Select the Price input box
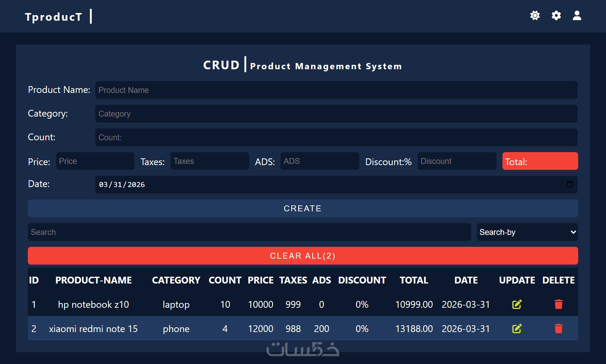The height and width of the screenshot is (364, 606). (95, 161)
